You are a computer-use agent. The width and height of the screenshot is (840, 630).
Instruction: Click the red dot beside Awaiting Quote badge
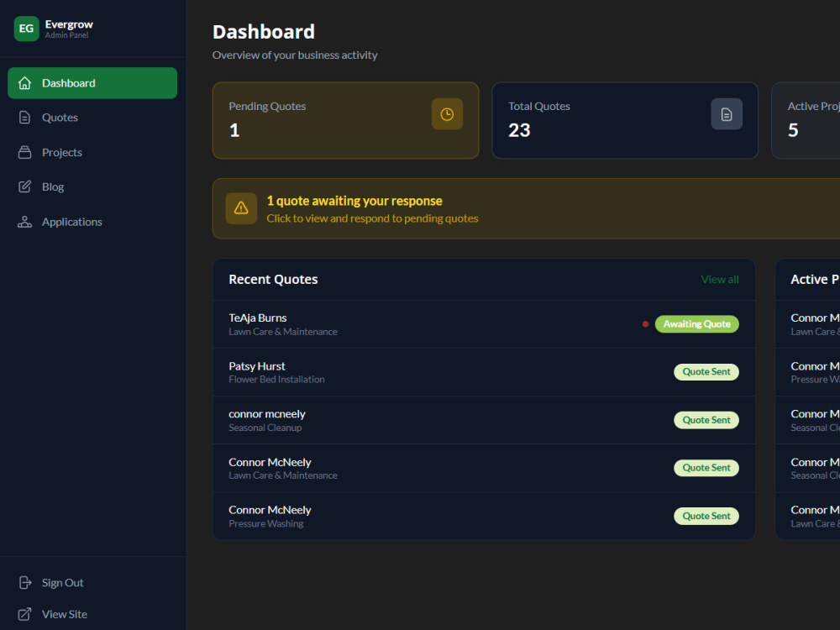(645, 324)
